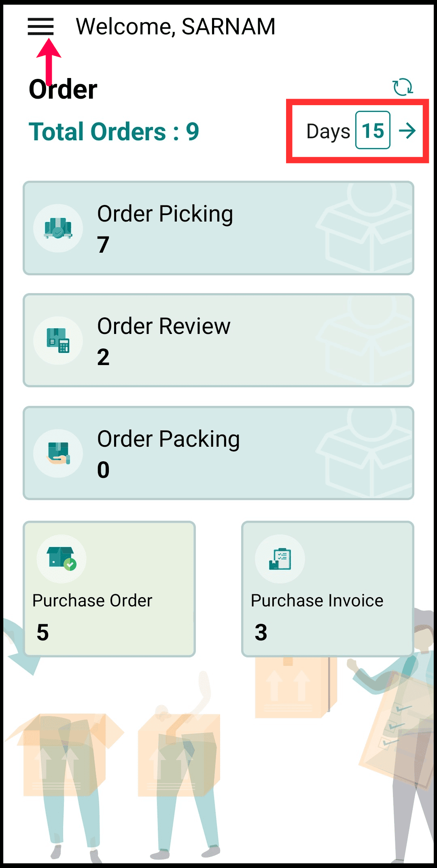
Task: Tap the Purchase Order box checkmark icon
Action: click(62, 559)
